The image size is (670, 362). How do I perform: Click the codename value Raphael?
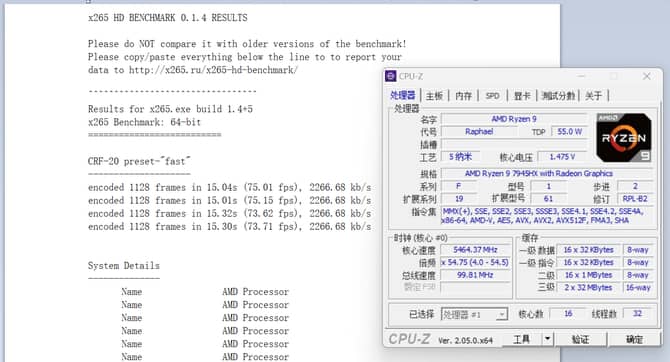click(479, 132)
